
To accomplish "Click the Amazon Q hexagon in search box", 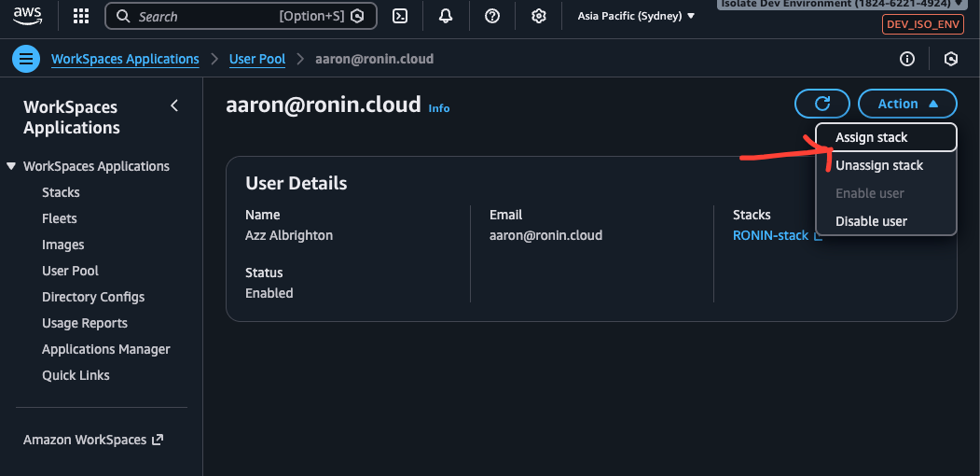I will (x=357, y=16).
